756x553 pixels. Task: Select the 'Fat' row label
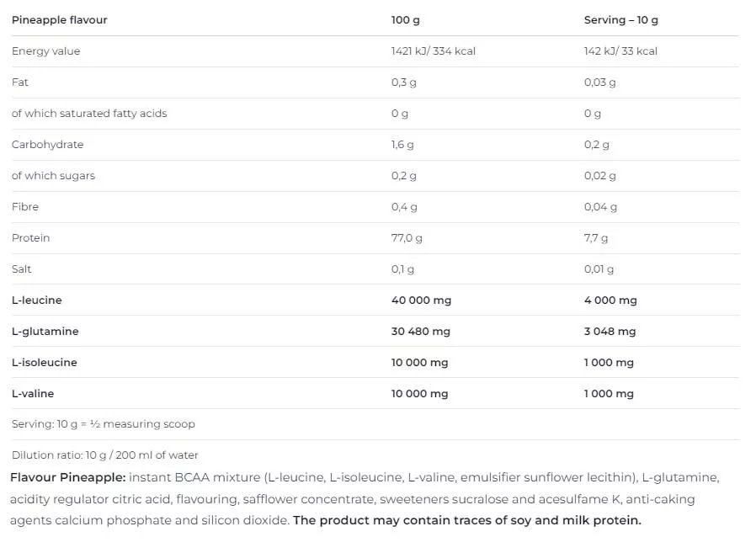20,82
